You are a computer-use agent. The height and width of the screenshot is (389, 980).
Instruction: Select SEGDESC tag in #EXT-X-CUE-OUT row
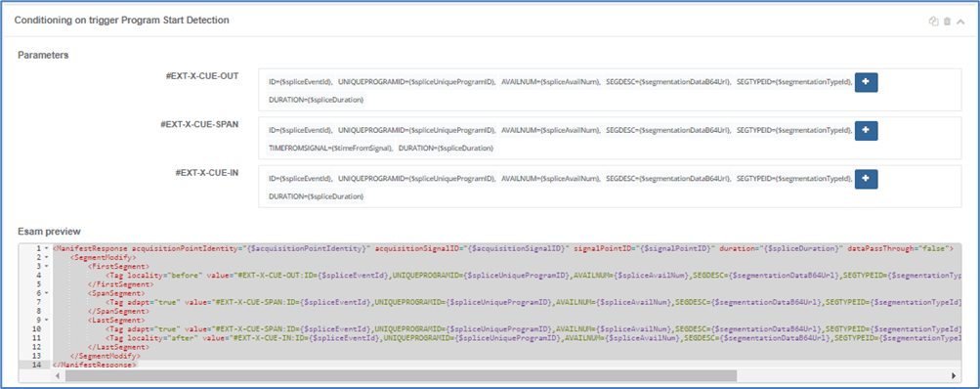point(668,82)
